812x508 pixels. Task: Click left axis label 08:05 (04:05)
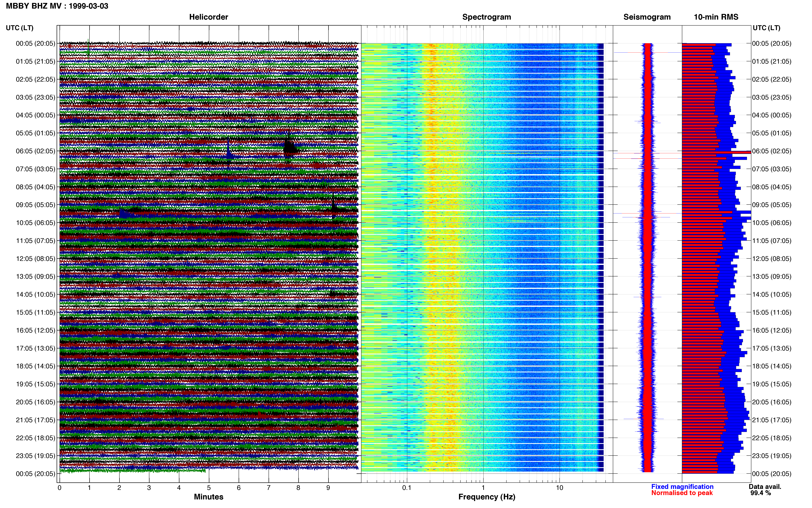pyautogui.click(x=36, y=187)
